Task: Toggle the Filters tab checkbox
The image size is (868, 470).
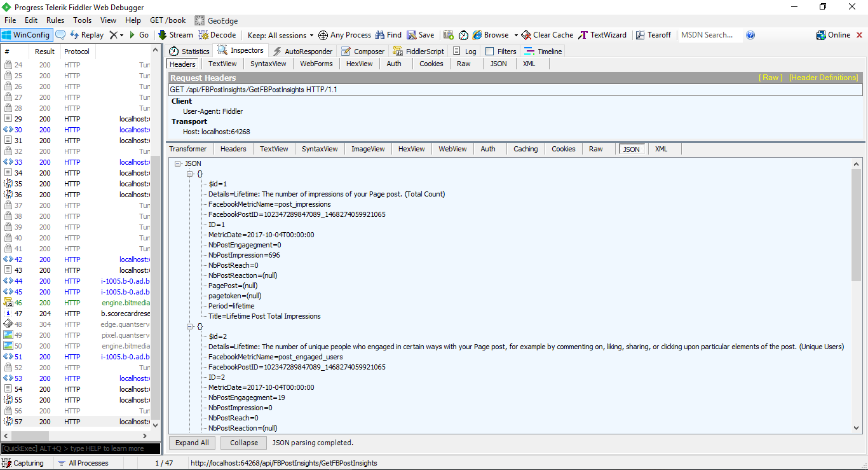Action: tap(489, 51)
